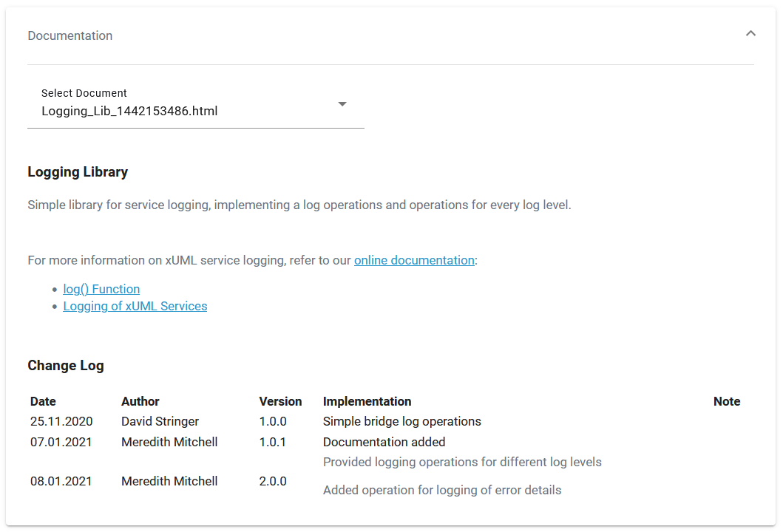Viewport: 783px width, 532px height.
Task: Open the Logging of xUML Services link
Action: [135, 306]
